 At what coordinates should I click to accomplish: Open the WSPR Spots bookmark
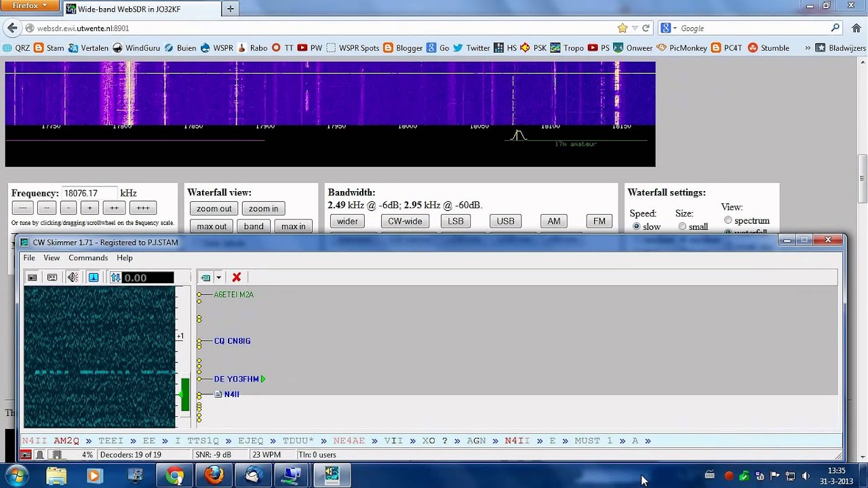[x=353, y=48]
